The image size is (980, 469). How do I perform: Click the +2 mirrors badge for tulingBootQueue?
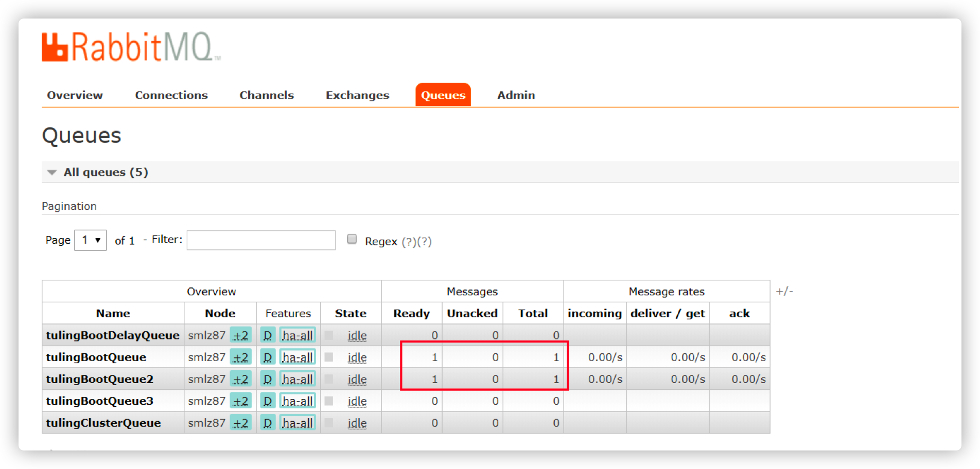click(x=241, y=357)
